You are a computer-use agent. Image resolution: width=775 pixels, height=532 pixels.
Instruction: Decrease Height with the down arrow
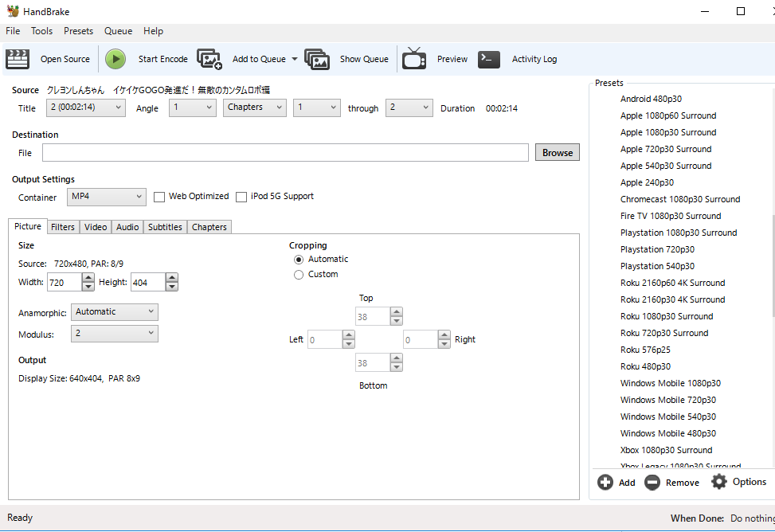click(171, 287)
